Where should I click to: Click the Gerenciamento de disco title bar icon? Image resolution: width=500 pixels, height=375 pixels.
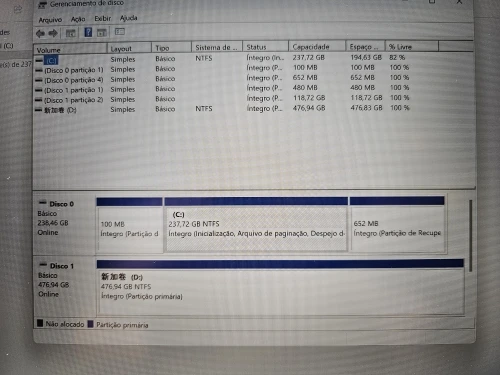[42, 5]
